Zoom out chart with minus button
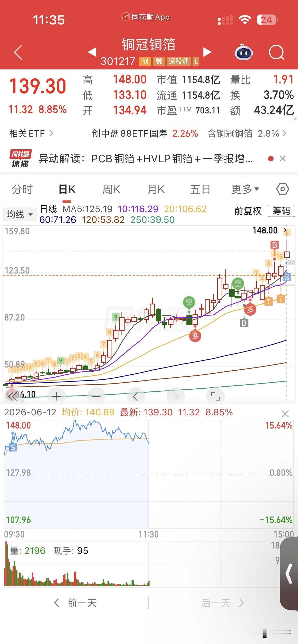298x644 pixels. point(96,396)
